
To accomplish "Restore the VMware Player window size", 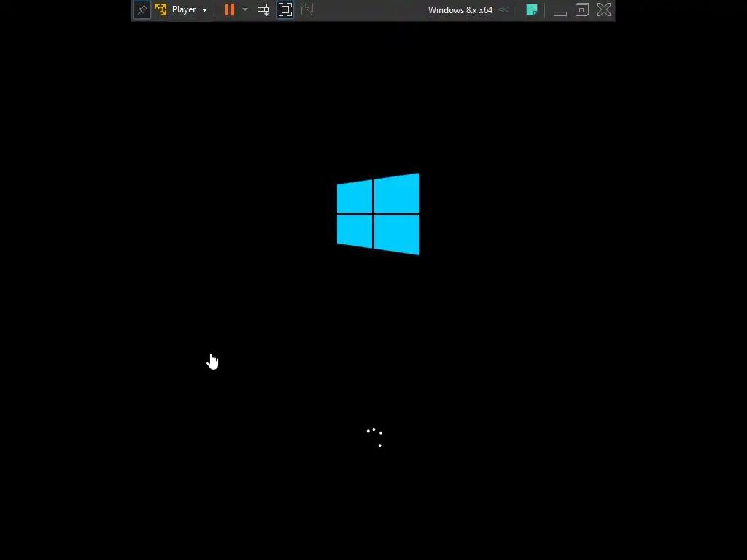I will [x=581, y=9].
